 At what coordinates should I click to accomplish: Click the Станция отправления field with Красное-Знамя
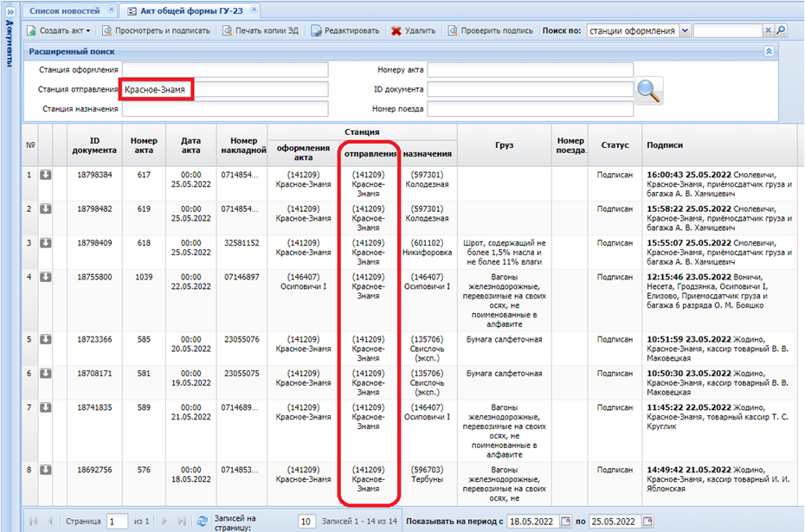click(x=225, y=89)
